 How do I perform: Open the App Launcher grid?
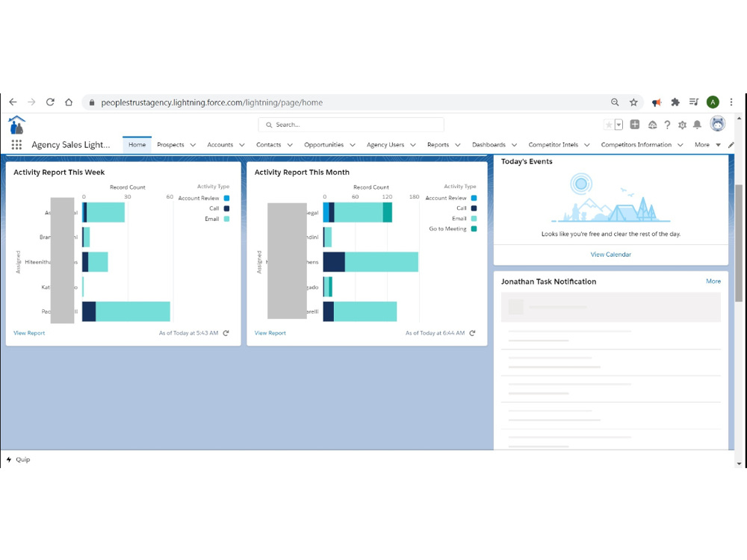[x=16, y=145]
